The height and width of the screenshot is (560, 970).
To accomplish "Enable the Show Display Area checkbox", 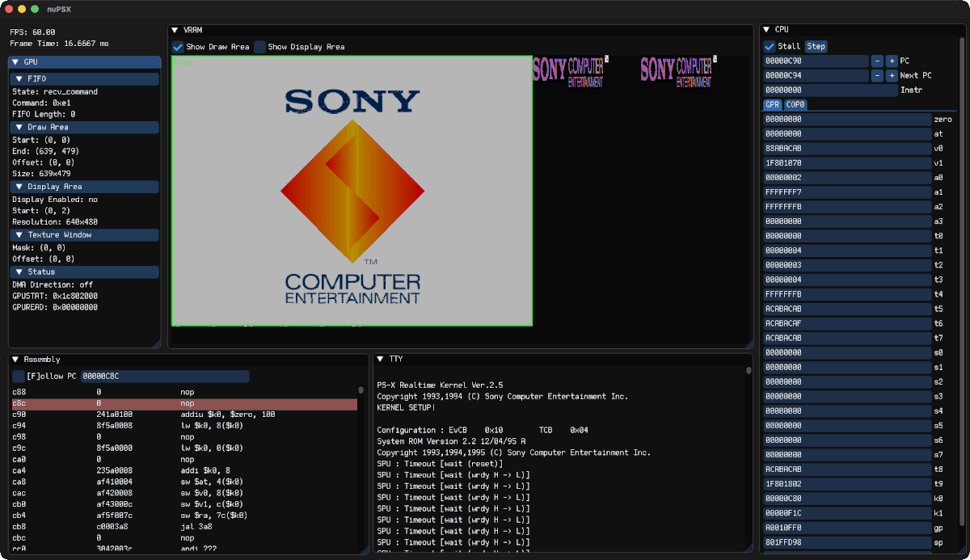I will click(x=260, y=47).
